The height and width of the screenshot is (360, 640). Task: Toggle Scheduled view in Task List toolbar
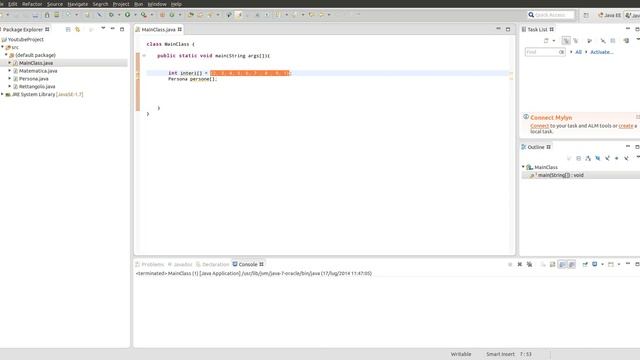(576, 41)
